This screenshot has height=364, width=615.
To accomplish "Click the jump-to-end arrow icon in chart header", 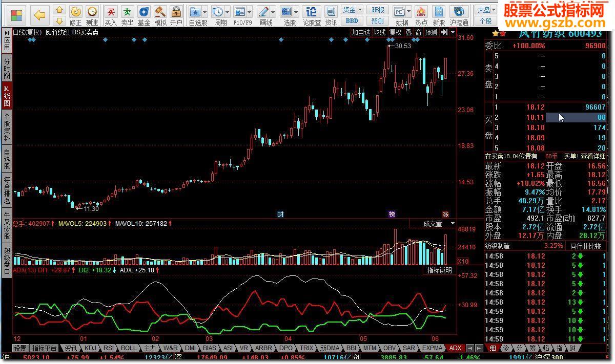I will pyautogui.click(x=444, y=32).
